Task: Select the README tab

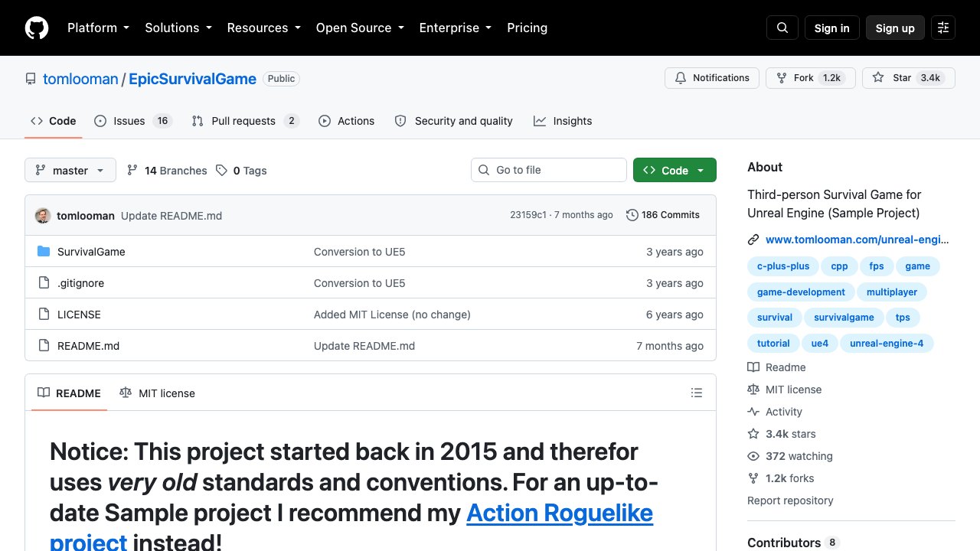Action: tap(69, 393)
